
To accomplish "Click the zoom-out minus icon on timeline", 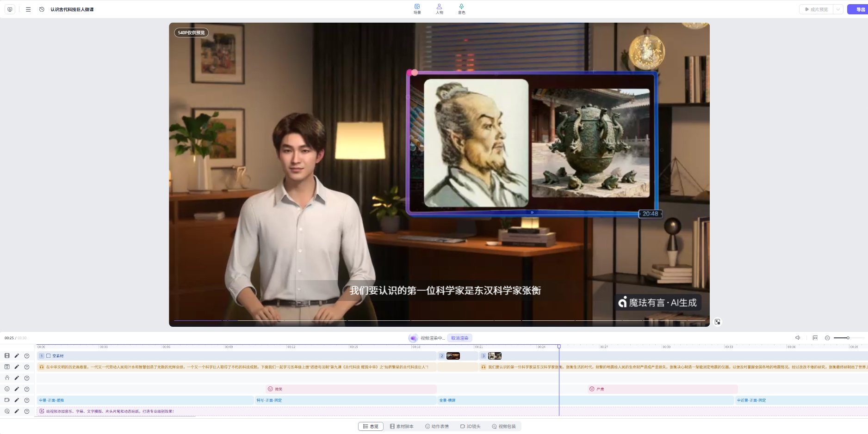I will pyautogui.click(x=827, y=338).
